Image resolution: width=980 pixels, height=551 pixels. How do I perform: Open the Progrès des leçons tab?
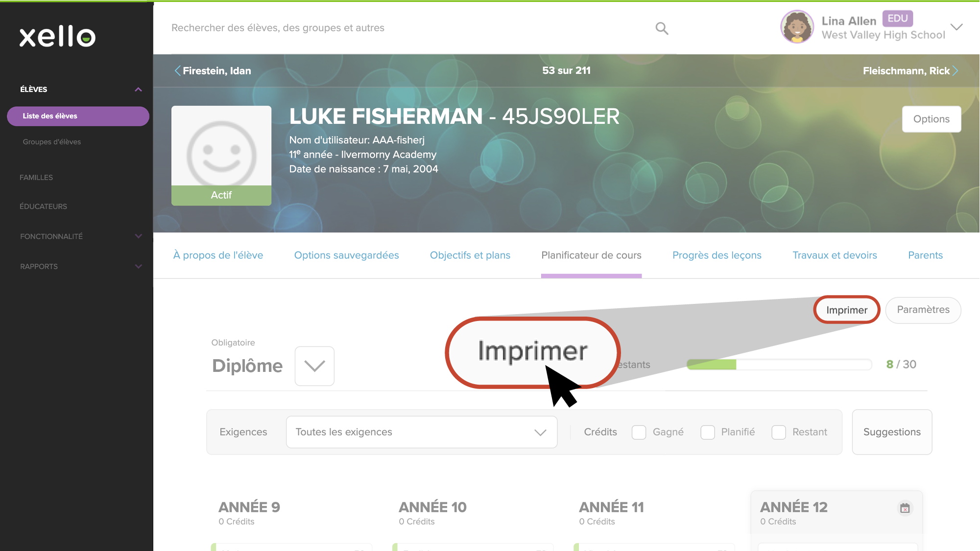pyautogui.click(x=717, y=255)
